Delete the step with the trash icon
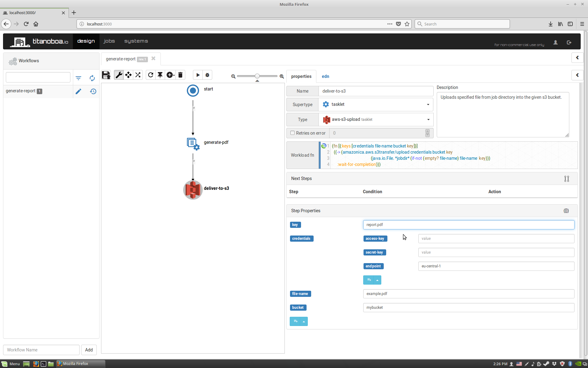This screenshot has height=368, width=588. click(180, 75)
